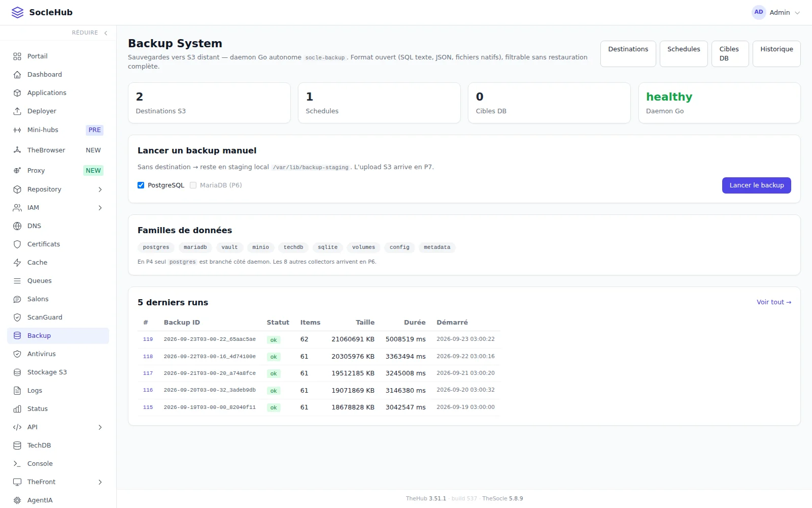Open run number 115 link
Image resolution: width=812 pixels, height=508 pixels.
148,407
